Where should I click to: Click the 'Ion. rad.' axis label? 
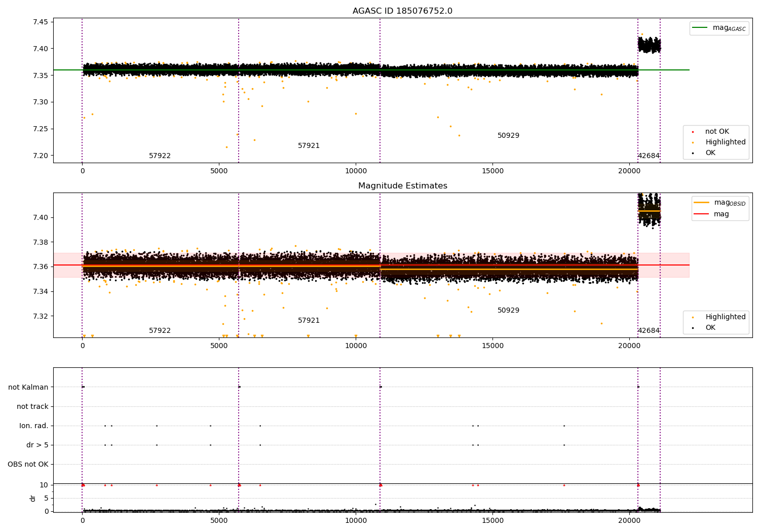[x=34, y=426]
